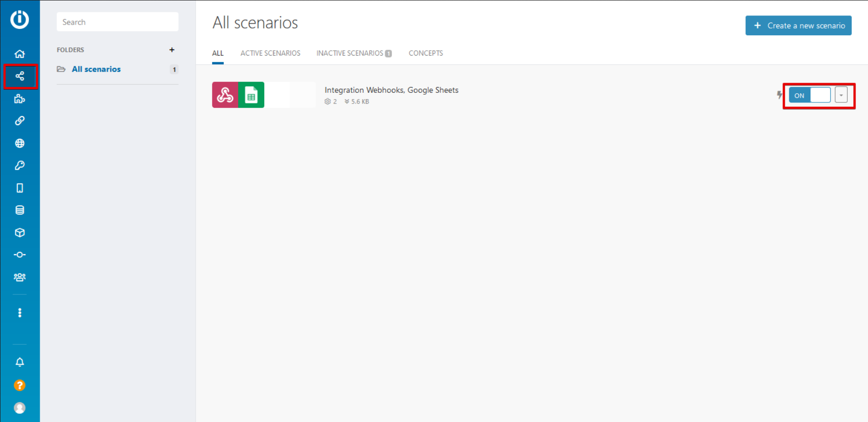Open Integration Webhooks, Google Sheets scenario
This screenshot has height=422, width=868.
click(x=391, y=90)
